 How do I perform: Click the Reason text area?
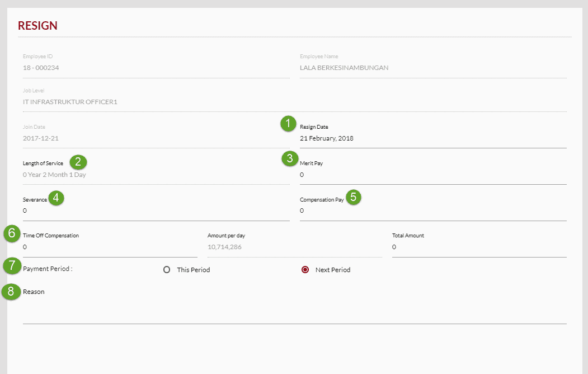[x=294, y=311]
